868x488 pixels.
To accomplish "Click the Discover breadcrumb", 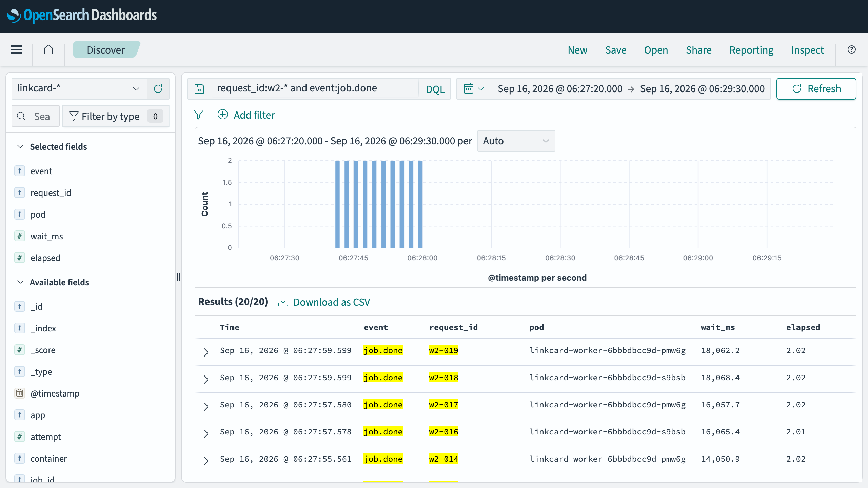I will point(106,50).
